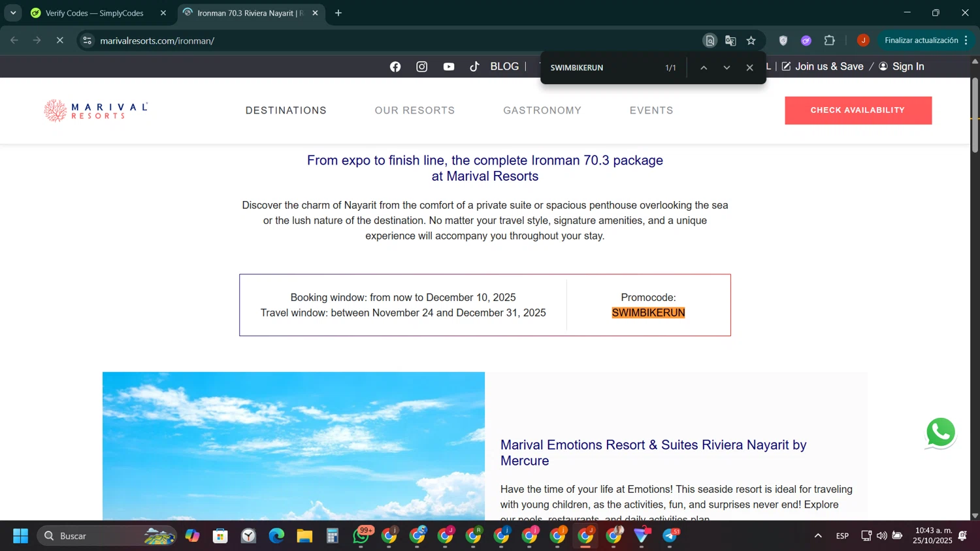Viewport: 980px width, 551px height.
Task: Open the EVENTS menu
Action: click(x=651, y=110)
